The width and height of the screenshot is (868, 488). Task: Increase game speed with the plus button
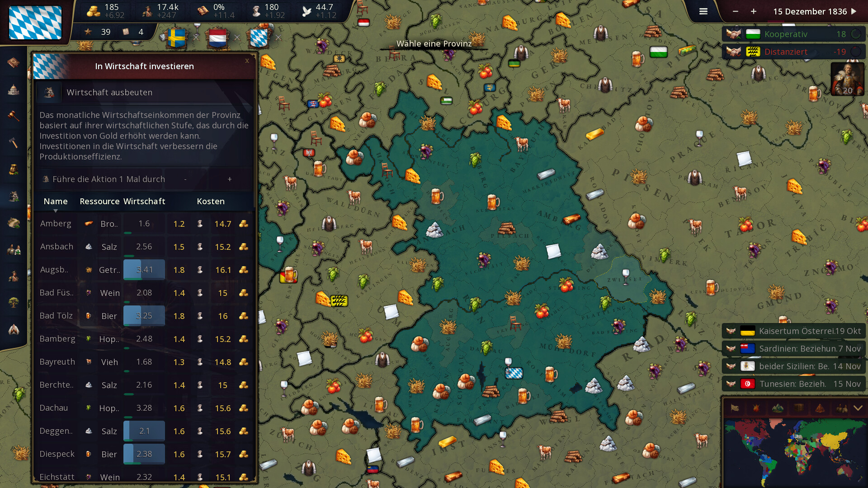[x=754, y=12]
